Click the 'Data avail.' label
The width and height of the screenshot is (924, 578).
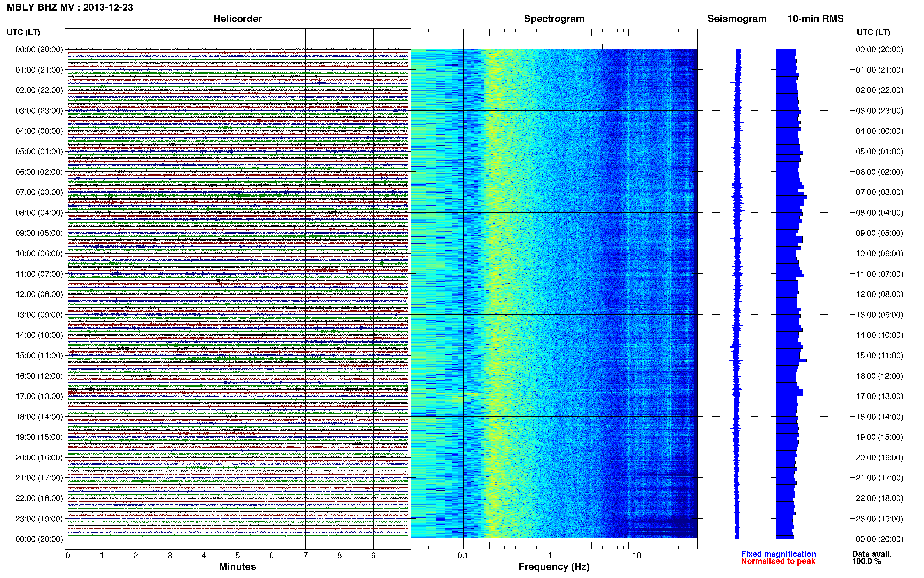tap(872, 554)
